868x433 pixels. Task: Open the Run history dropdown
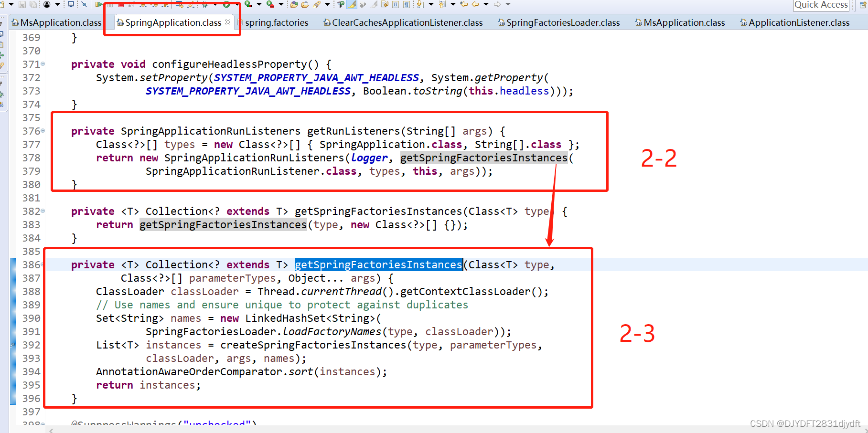(237, 5)
